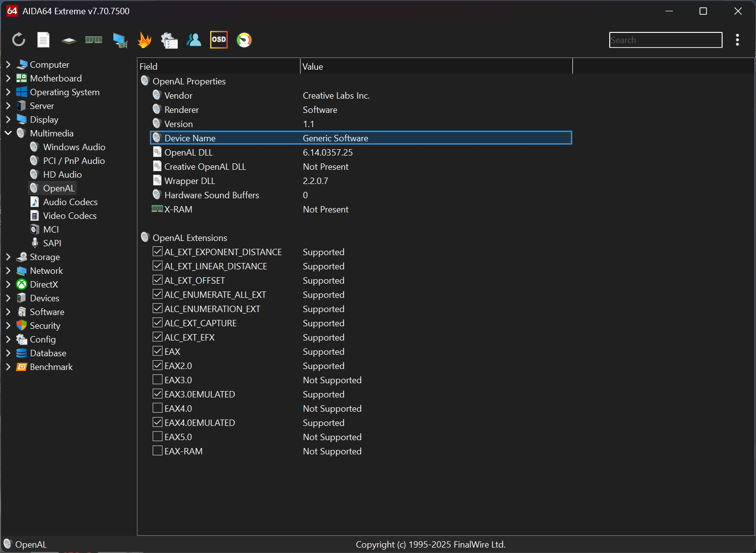
Task: Select the X-RAM row
Action: (x=361, y=209)
